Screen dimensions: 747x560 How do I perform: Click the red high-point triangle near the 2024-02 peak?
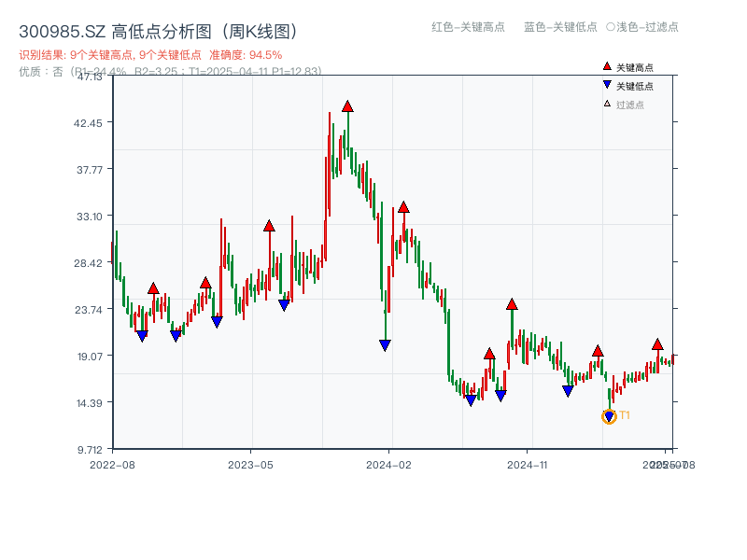pyautogui.click(x=405, y=207)
